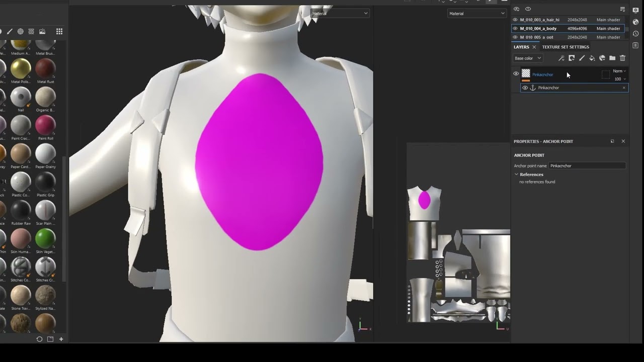
Task: Select the Rubber Raw material
Action: [x=21, y=210]
